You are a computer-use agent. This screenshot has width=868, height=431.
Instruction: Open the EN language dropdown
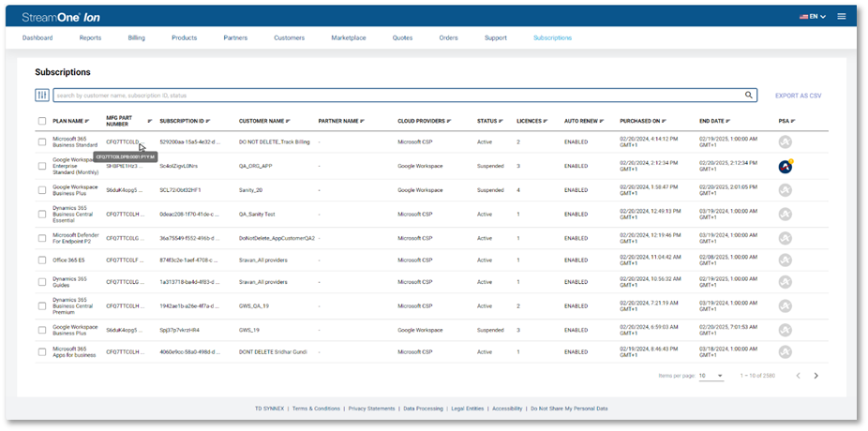pyautogui.click(x=813, y=17)
